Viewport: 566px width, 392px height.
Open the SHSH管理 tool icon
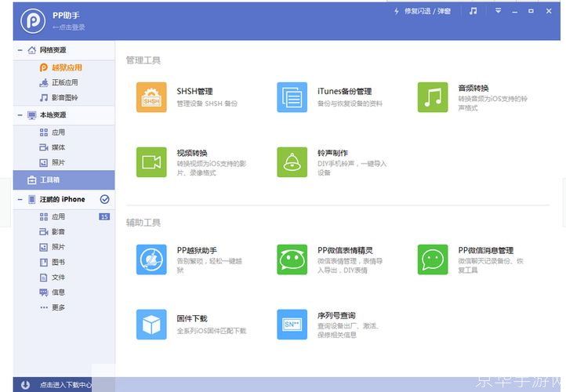(151, 97)
